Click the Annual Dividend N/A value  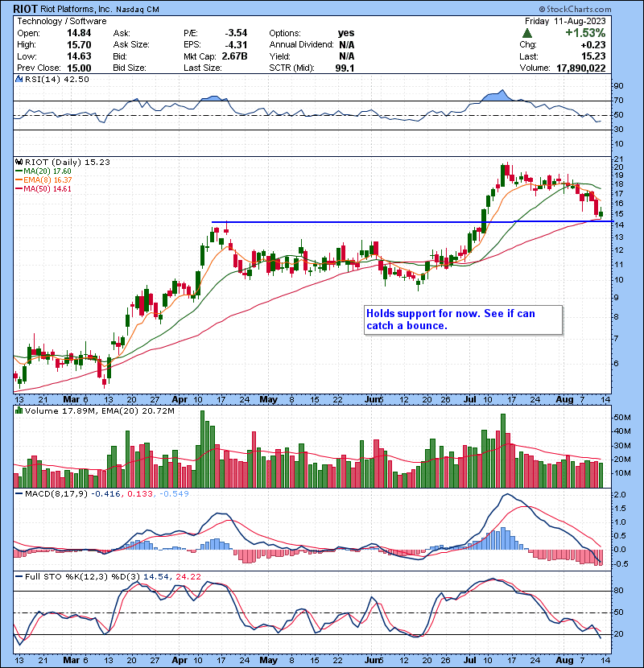click(x=347, y=44)
